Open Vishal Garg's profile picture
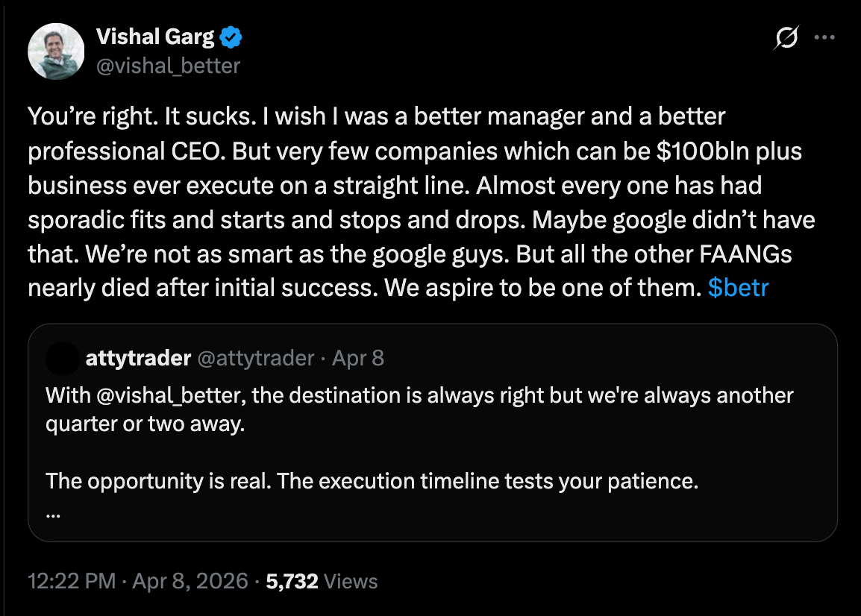The width and height of the screenshot is (861, 616). [x=56, y=51]
